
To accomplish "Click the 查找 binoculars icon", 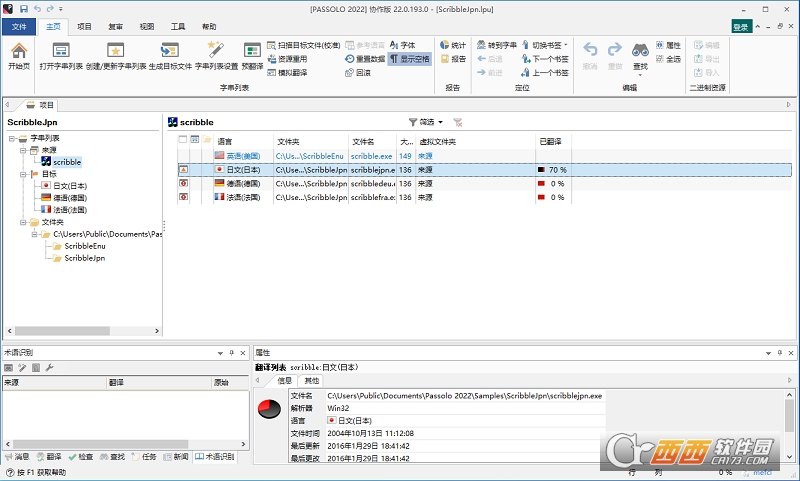I will tap(640, 50).
